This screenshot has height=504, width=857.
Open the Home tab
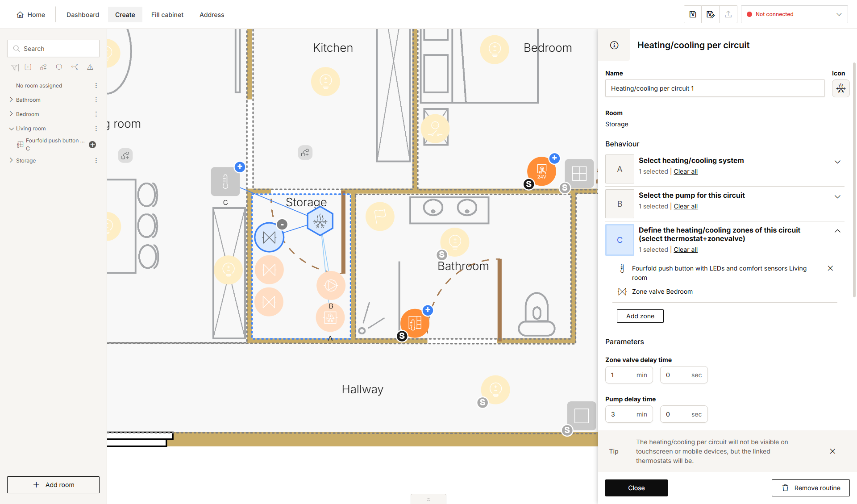pos(31,15)
